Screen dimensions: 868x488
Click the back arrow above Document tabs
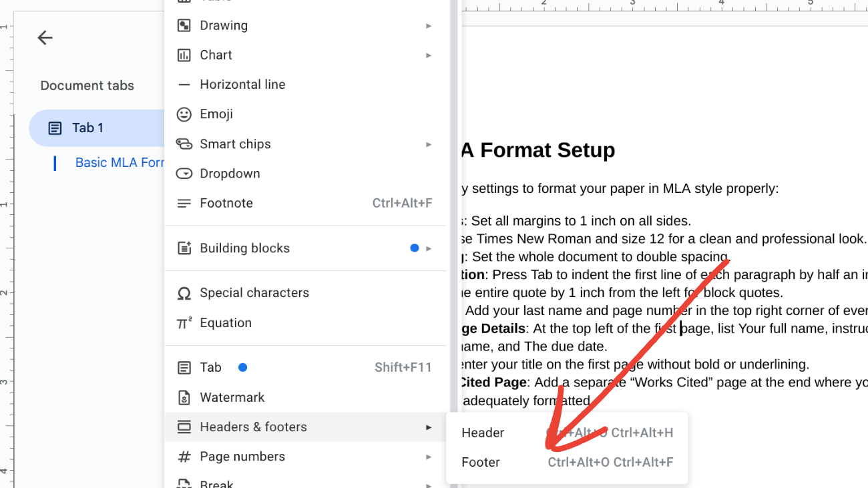pos(45,37)
